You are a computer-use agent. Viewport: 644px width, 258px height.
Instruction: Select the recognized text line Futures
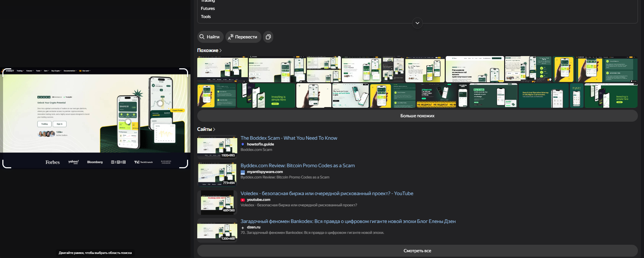point(208,8)
